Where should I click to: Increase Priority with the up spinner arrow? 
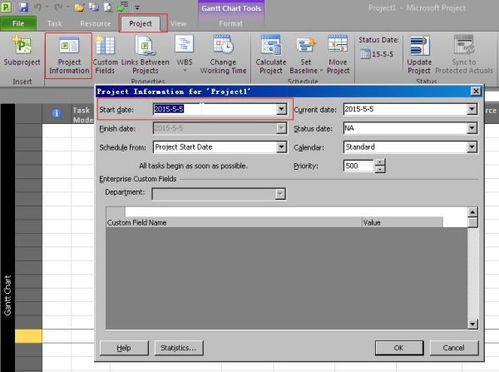click(x=379, y=162)
